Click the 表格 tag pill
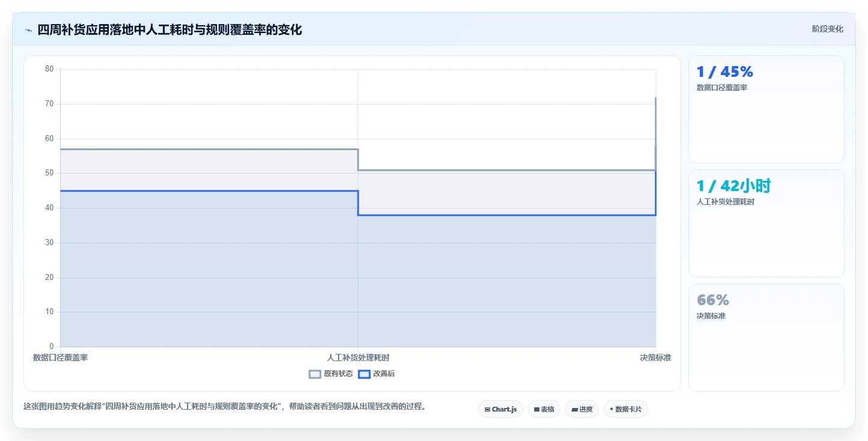 point(544,409)
